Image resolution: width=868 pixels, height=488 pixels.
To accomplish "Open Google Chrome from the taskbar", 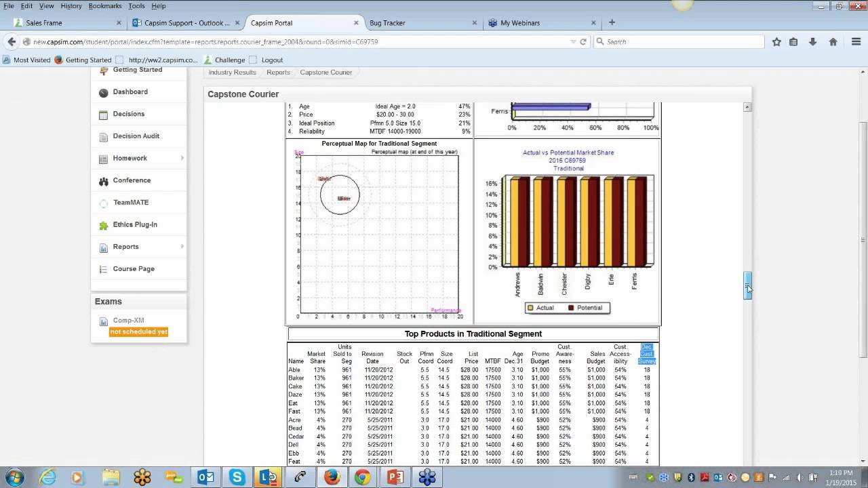I will 363,477.
